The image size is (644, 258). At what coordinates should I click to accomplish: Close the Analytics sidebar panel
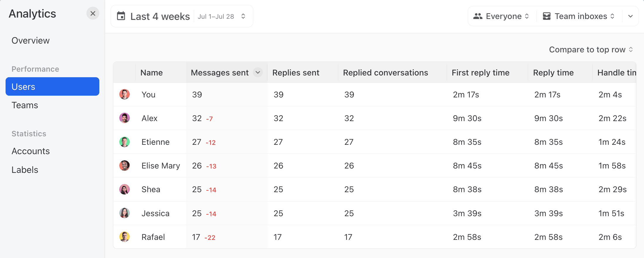(x=93, y=13)
